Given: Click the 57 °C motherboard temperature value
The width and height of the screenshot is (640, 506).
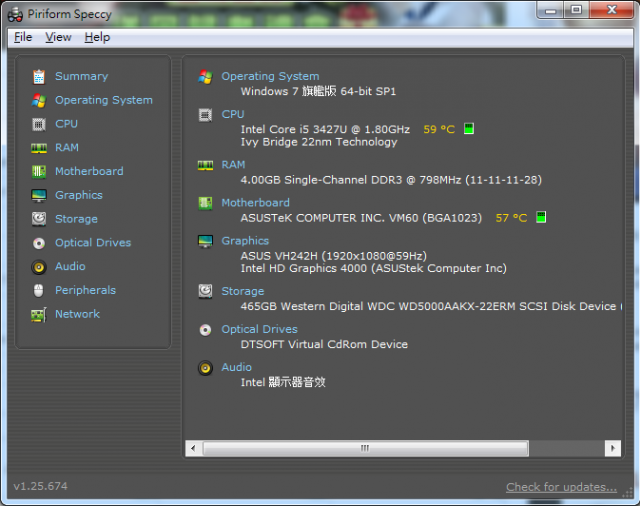Looking at the screenshot, I should coord(511,218).
